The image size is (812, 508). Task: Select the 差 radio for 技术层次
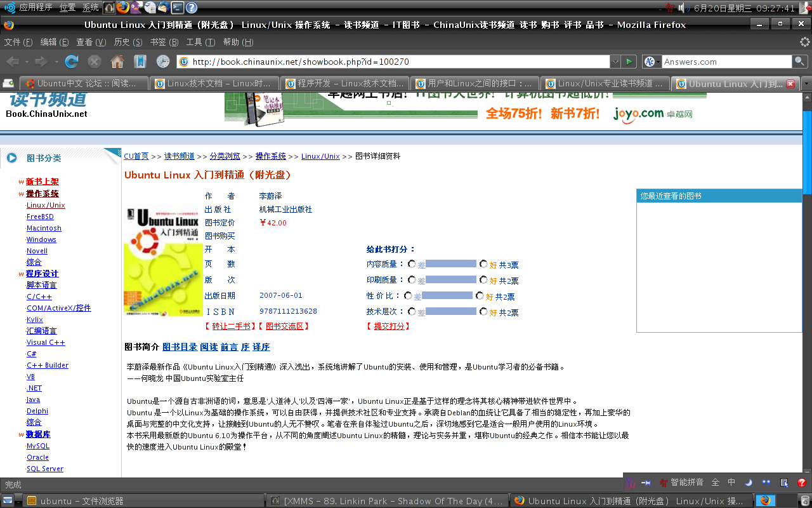click(412, 312)
